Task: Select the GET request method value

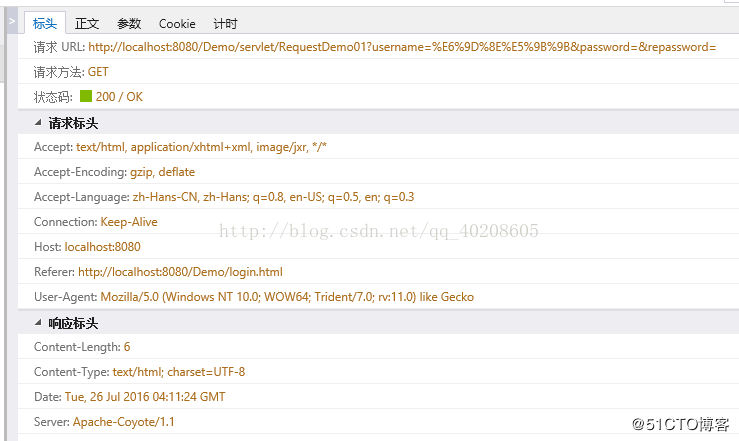Action: point(98,72)
